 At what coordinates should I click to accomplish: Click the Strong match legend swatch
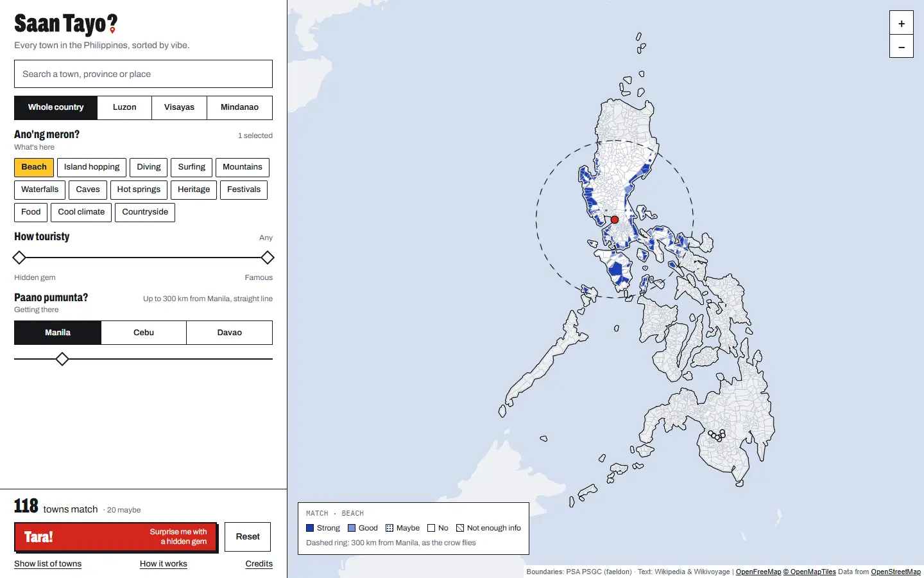[310, 528]
